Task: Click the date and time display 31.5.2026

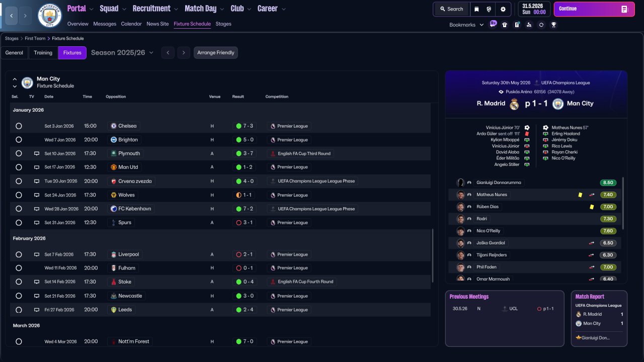Action: click(x=534, y=9)
